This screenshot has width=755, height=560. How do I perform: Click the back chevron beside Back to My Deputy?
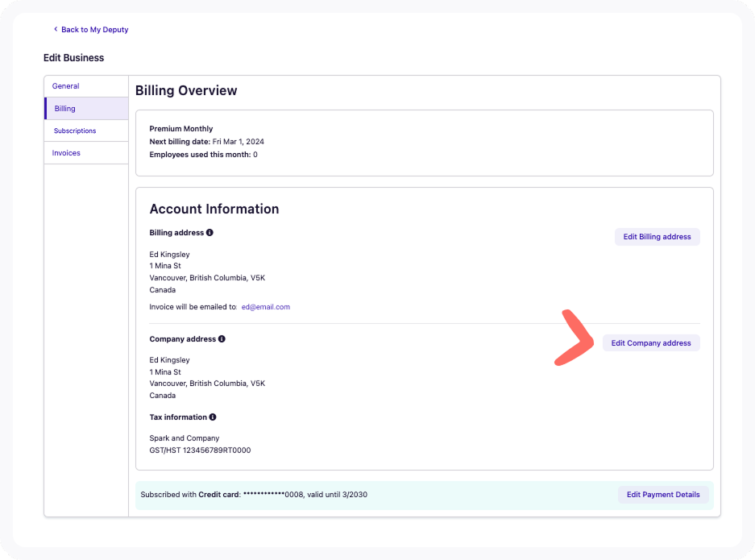point(56,30)
